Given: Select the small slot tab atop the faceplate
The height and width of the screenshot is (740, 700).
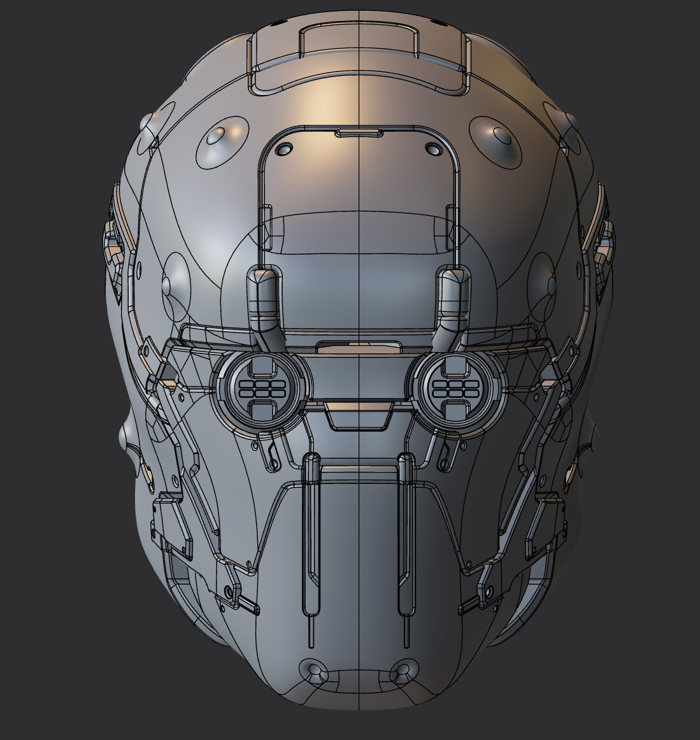Looking at the screenshot, I should coord(357,133).
